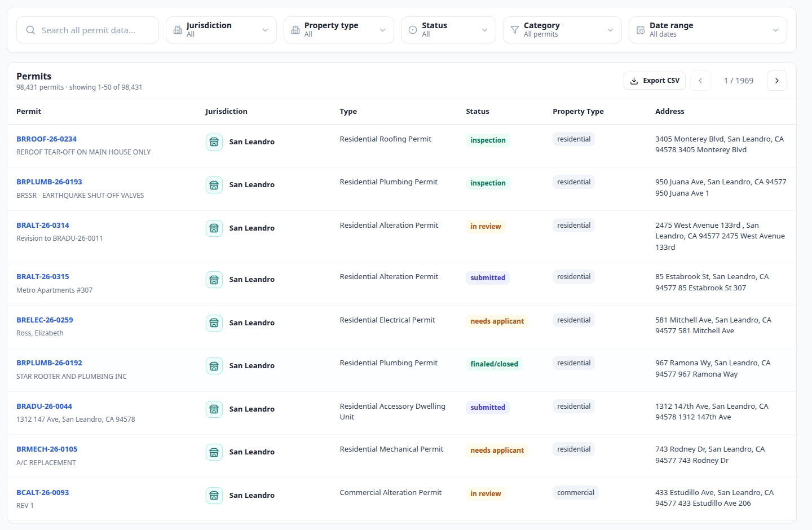Expand the Property type filter
Image resolution: width=812 pixels, height=530 pixels.
click(x=339, y=30)
